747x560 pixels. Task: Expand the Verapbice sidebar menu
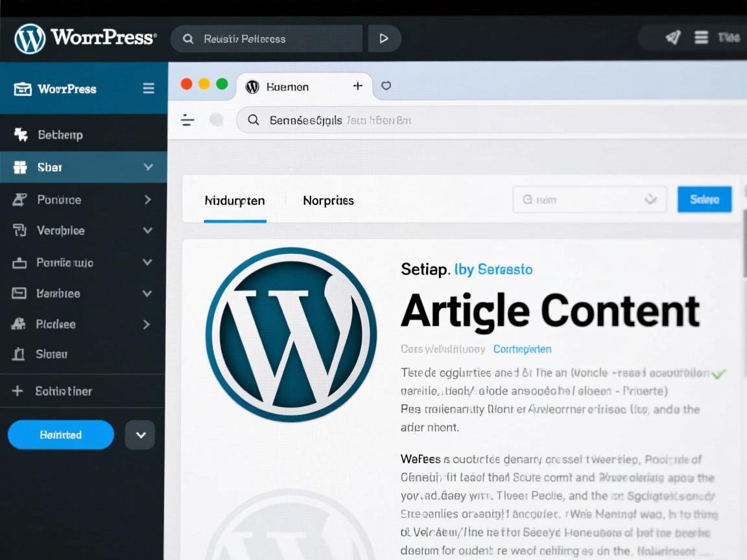click(147, 230)
